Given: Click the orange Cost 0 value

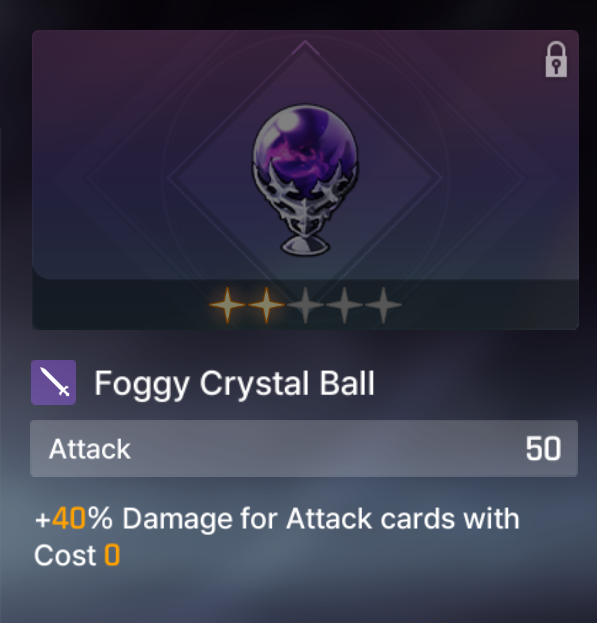Looking at the screenshot, I should (112, 555).
